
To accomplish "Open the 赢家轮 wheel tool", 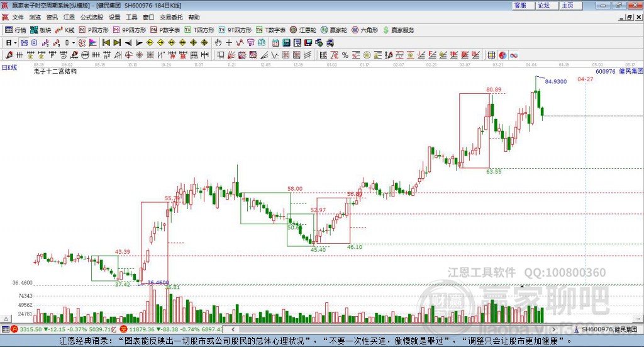I will pyautogui.click(x=334, y=30).
